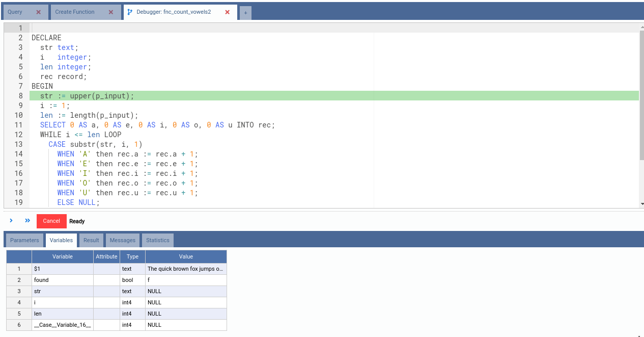Click the Continue double-arrow icon
The width and height of the screenshot is (644, 337).
point(27,221)
